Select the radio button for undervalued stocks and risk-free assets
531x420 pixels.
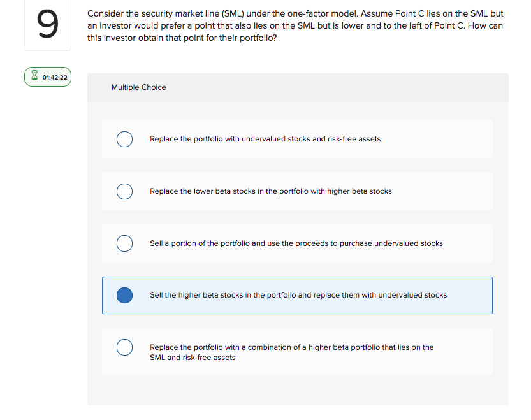click(x=124, y=139)
